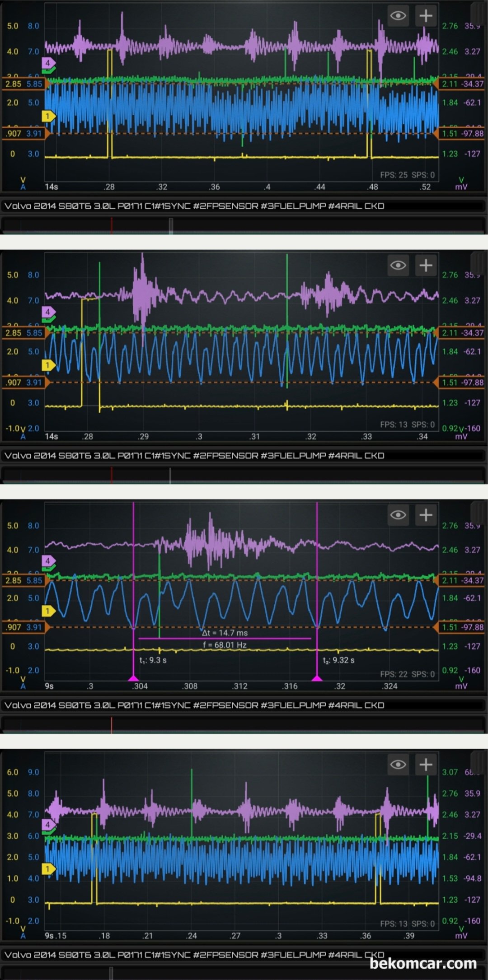Toggle eye icon in 9s chart showing FPS: 13
This screenshot has height=980, width=488.
(x=398, y=764)
